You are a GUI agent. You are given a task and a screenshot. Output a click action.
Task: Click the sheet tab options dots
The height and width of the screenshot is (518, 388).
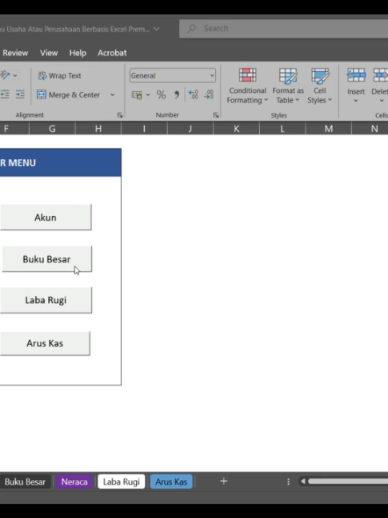(x=288, y=482)
